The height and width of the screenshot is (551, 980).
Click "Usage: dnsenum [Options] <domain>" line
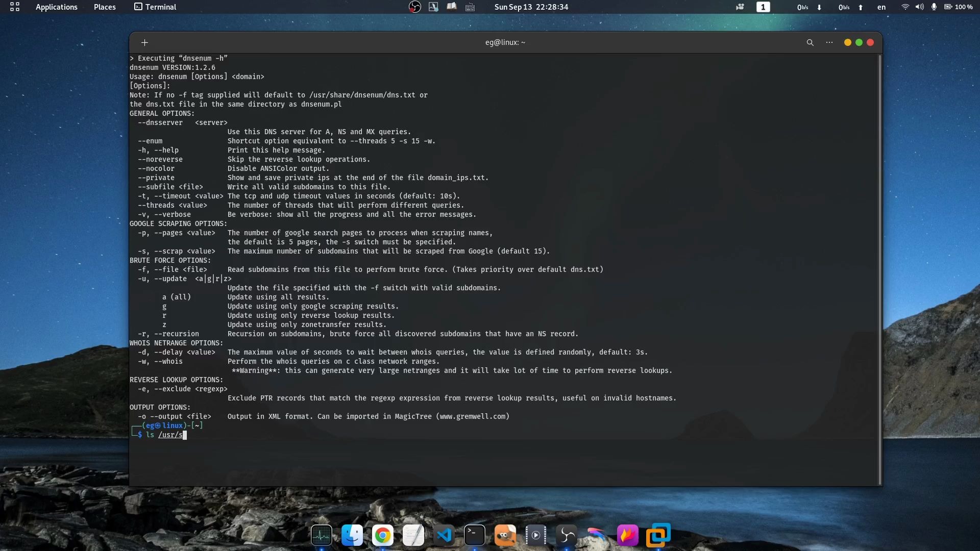pos(197,77)
